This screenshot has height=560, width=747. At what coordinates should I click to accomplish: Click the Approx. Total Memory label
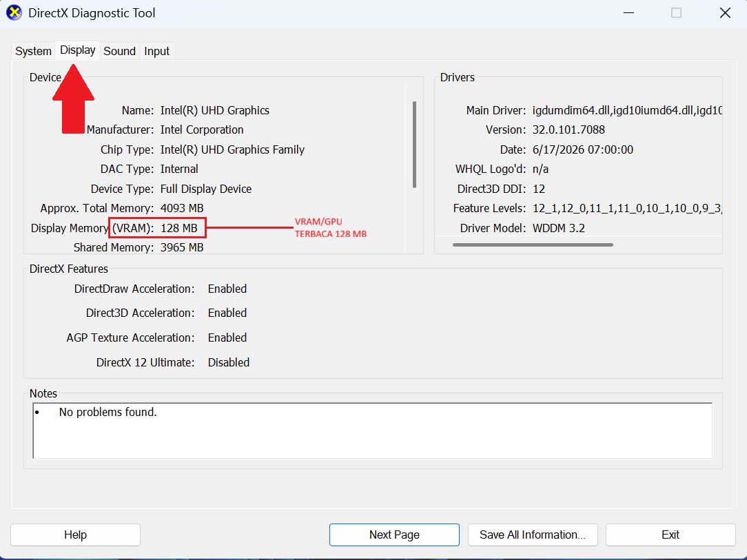click(97, 209)
